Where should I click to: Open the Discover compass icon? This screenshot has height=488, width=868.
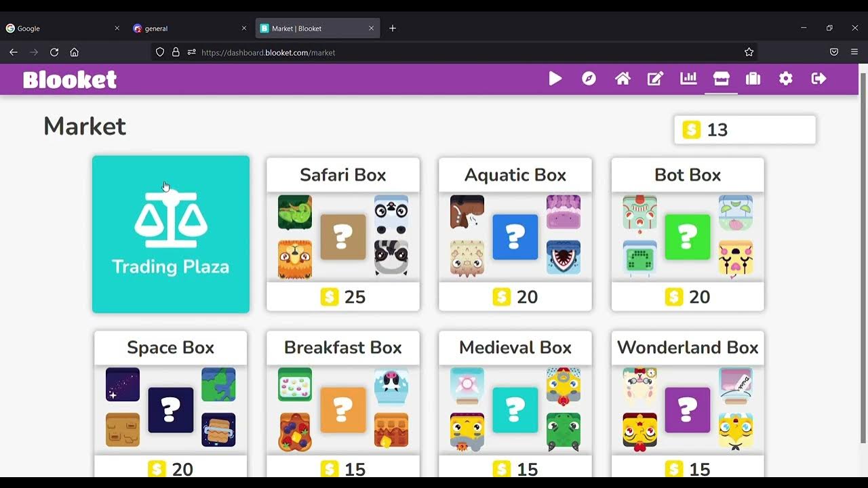pos(589,79)
